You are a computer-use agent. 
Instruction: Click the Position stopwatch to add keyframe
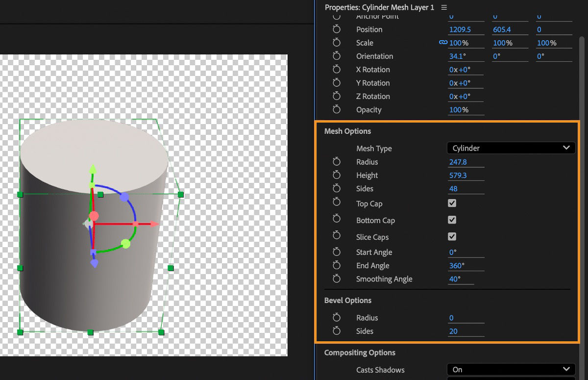click(x=336, y=29)
